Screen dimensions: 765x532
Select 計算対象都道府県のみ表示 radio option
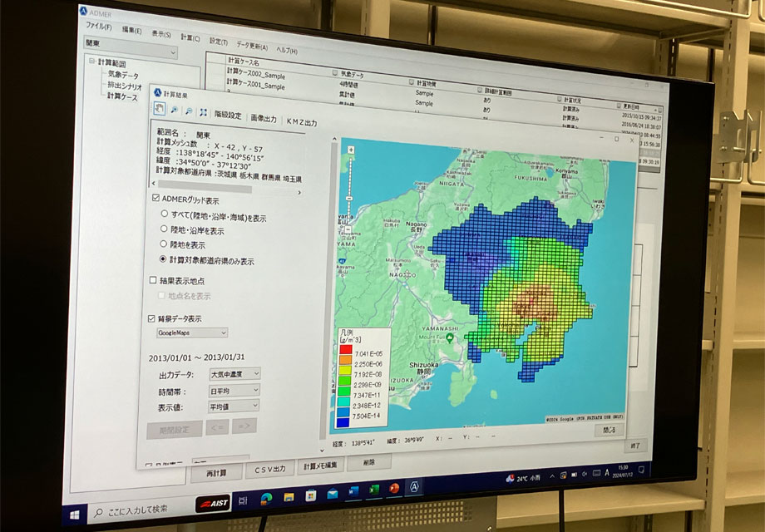[x=163, y=259]
